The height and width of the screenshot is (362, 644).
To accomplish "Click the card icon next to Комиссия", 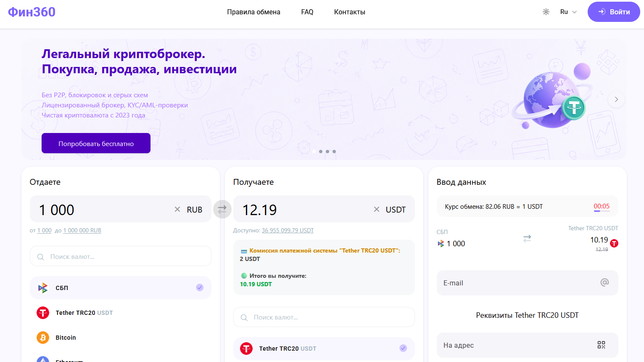I will pos(244,251).
